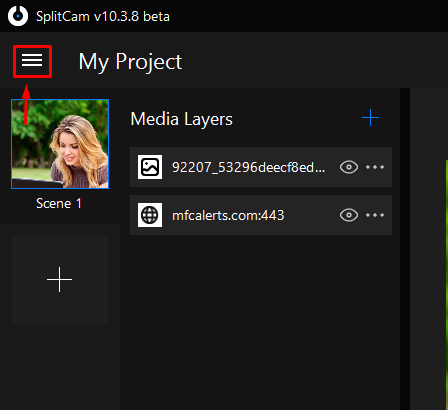
Task: Click the SplitCam v10.3.8 beta title text
Action: [103, 16]
